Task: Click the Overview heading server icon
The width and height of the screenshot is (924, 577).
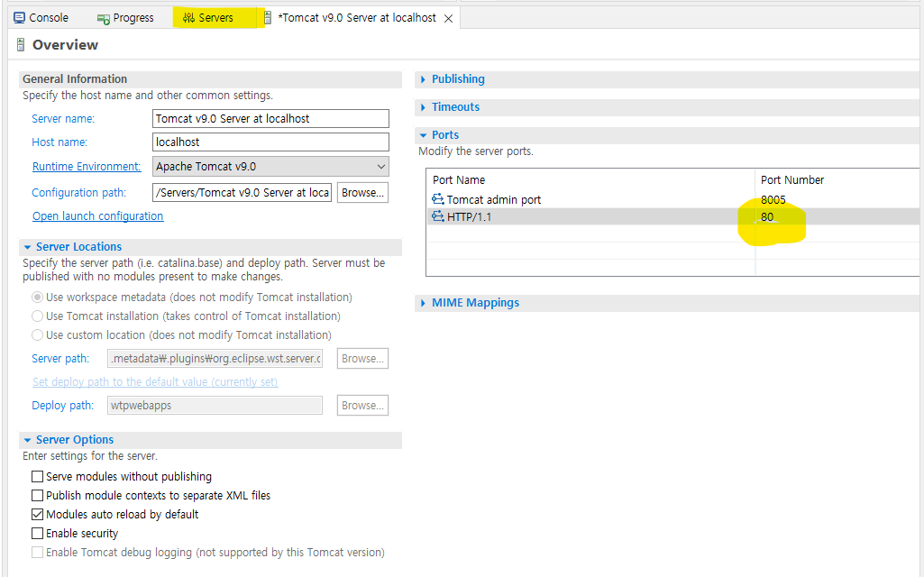Action: pyautogui.click(x=21, y=45)
